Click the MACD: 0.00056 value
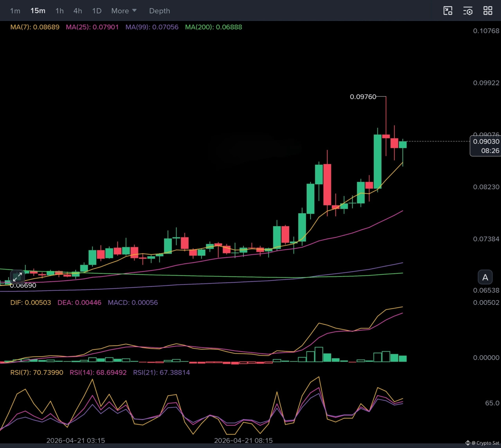 (133, 303)
